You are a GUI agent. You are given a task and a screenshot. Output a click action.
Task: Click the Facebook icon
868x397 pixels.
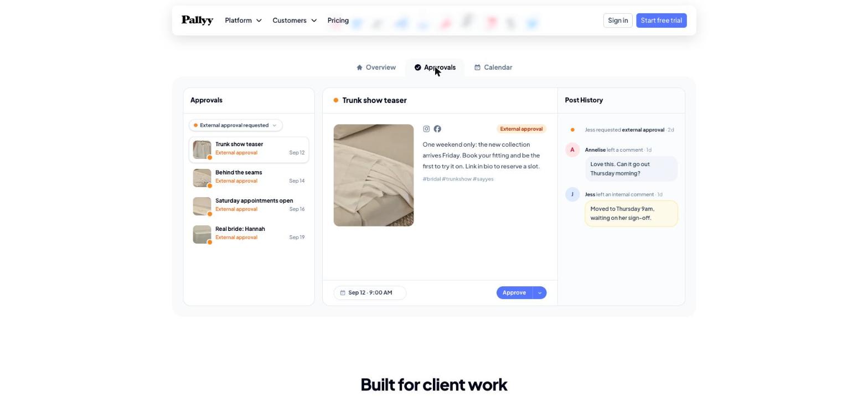(437, 129)
